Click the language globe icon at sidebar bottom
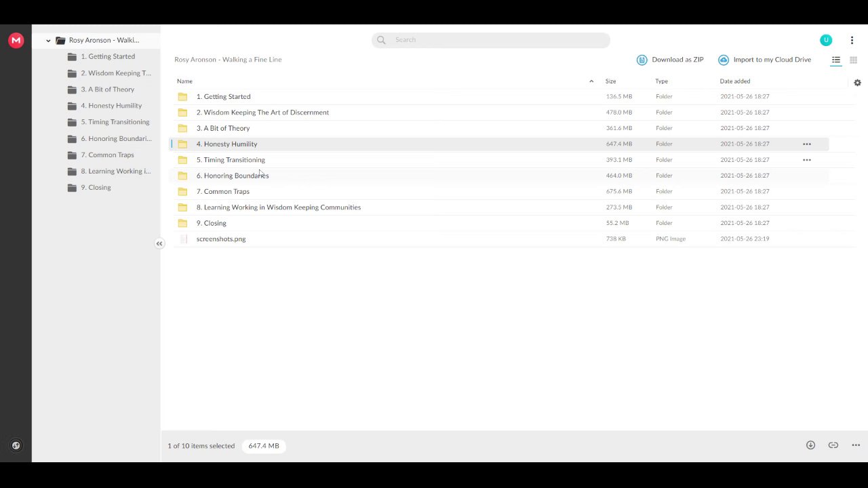Screen dimensions: 868x488 pyautogui.click(x=16, y=445)
